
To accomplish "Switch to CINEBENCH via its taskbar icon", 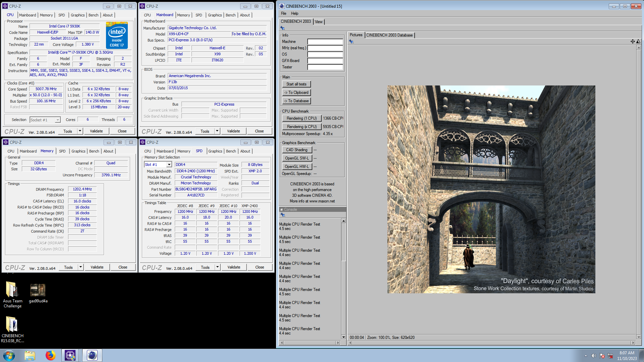I will click(92, 355).
